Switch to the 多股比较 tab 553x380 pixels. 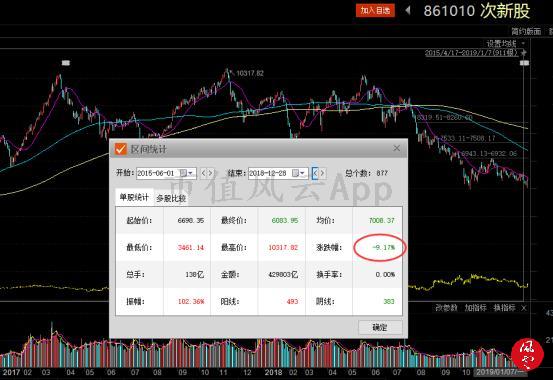coord(171,198)
